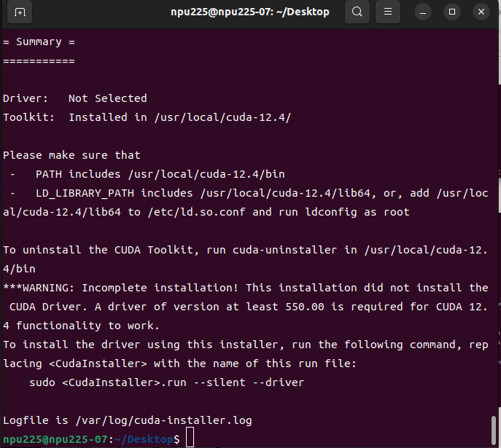
Task: Close the terminal window
Action: coord(481,12)
